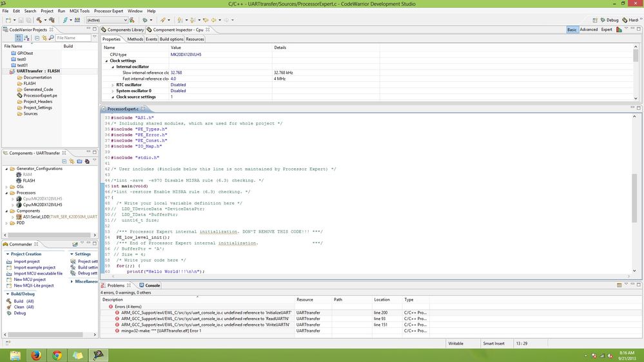Viewport: 644px width, 362px height.
Task: Expand the Miscellaneous section in Commander
Action: pos(72,281)
